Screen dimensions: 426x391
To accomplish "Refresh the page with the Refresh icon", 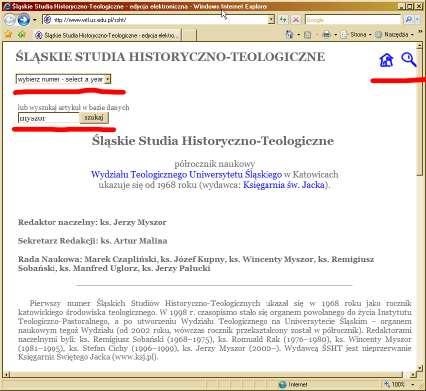I will coord(283,20).
